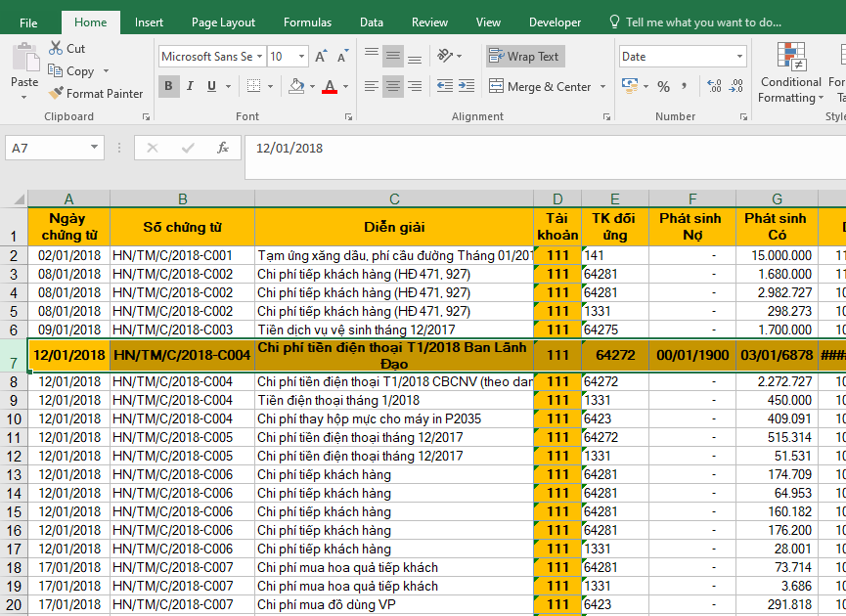Viewport: 846px width, 616px height.
Task: Expand the font name dropdown
Action: click(x=259, y=57)
